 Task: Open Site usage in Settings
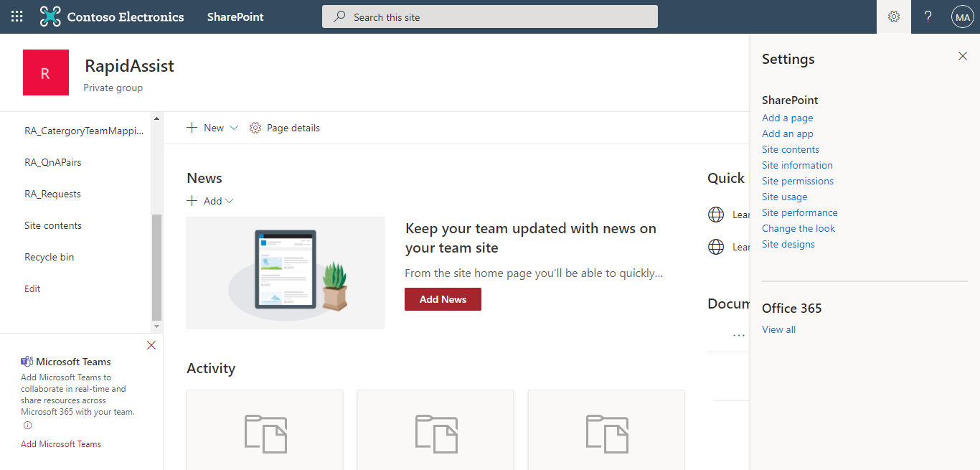pyautogui.click(x=784, y=197)
